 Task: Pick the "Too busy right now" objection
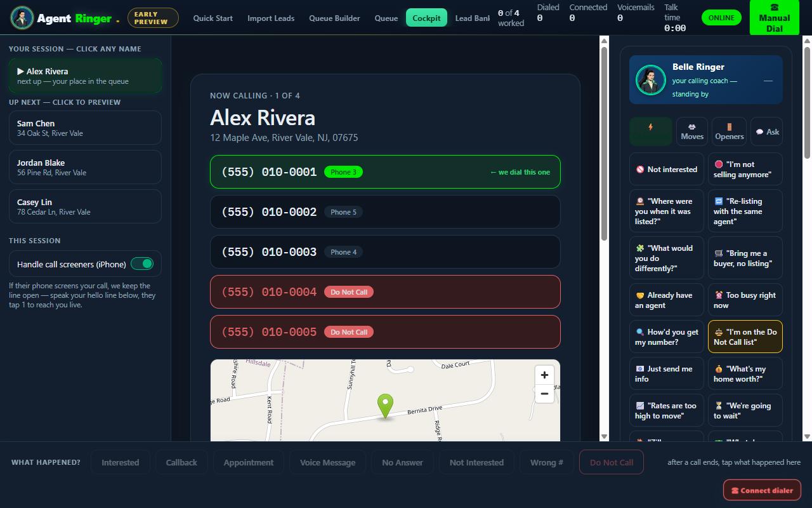point(745,300)
